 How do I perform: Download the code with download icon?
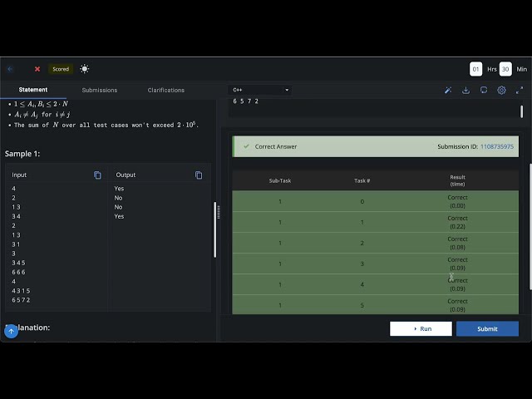466,90
